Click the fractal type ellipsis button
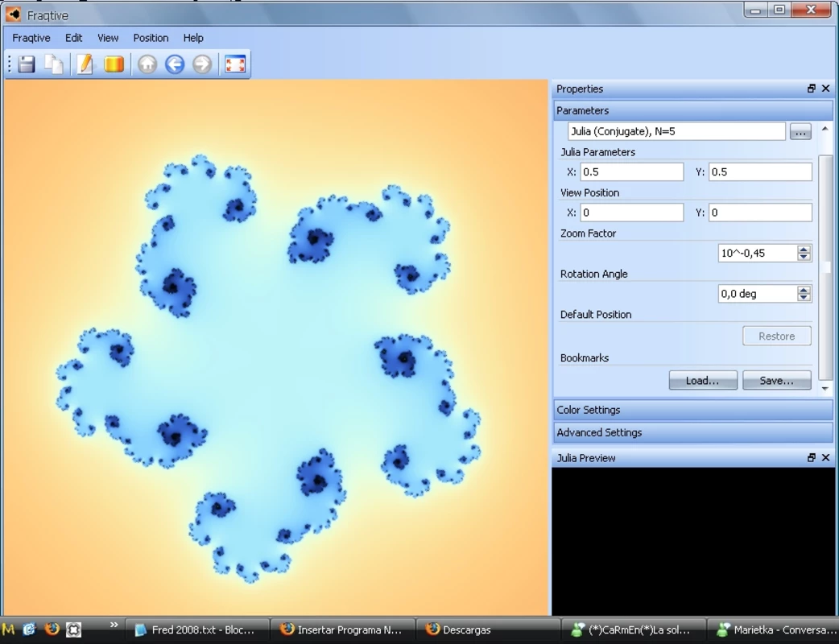 point(800,131)
